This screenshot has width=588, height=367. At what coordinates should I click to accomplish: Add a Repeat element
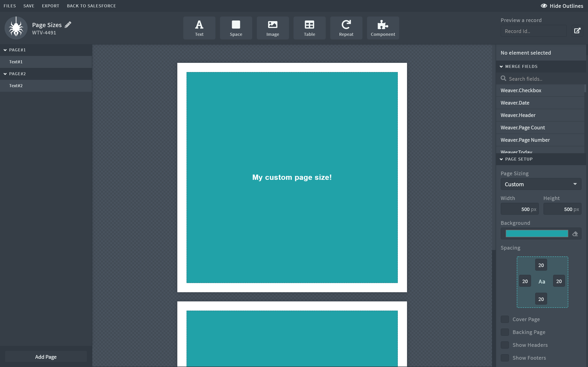346,28
